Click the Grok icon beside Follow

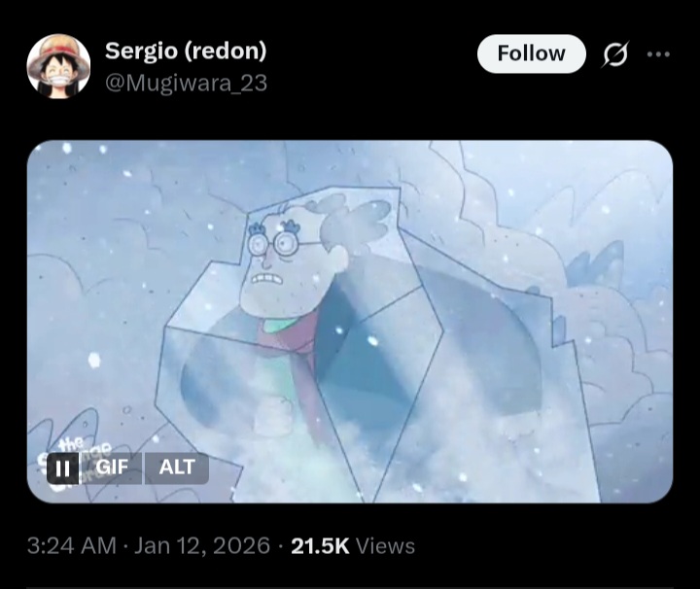616,54
